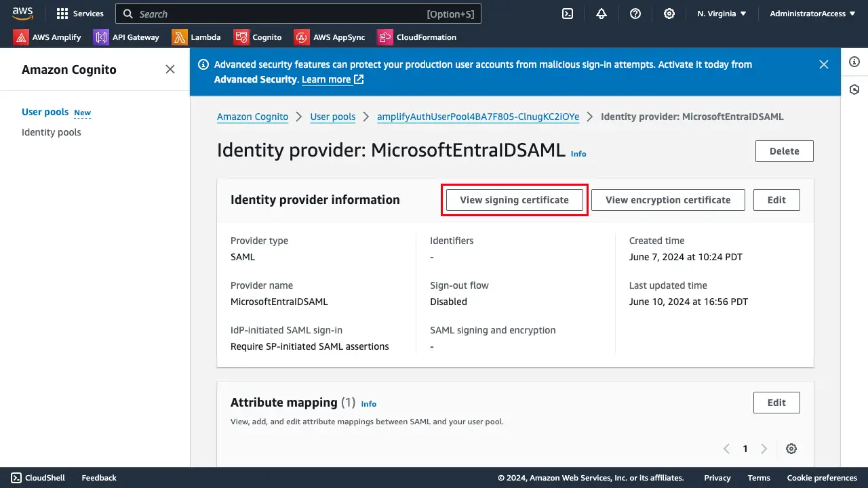
Task: Open CloudShell from the top toolbar icon
Action: click(x=568, y=14)
